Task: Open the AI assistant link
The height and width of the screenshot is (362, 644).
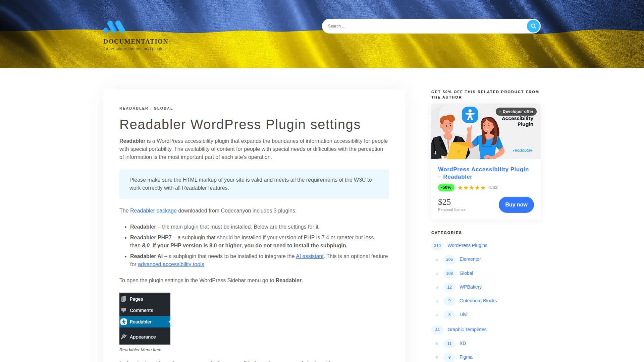Action: 310,256
